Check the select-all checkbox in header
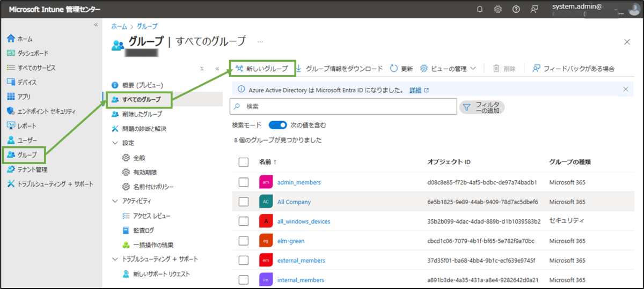Screen dimensions: 644x289 pyautogui.click(x=244, y=162)
